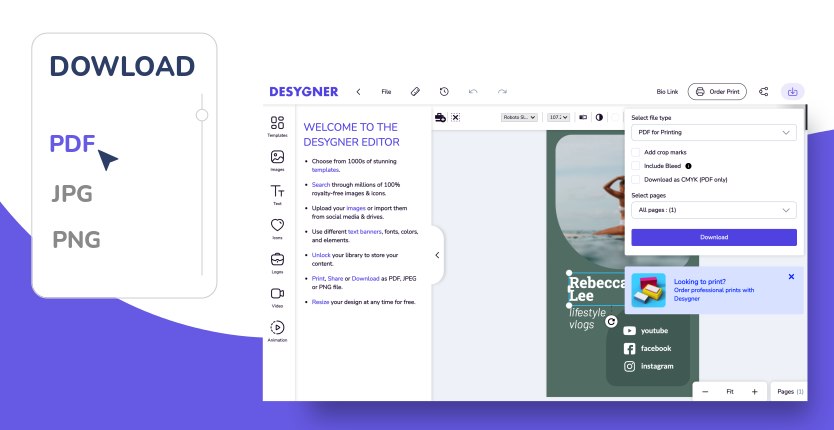Open the All pages dropdown
Viewport: 834px width, 430px height.
714,210
